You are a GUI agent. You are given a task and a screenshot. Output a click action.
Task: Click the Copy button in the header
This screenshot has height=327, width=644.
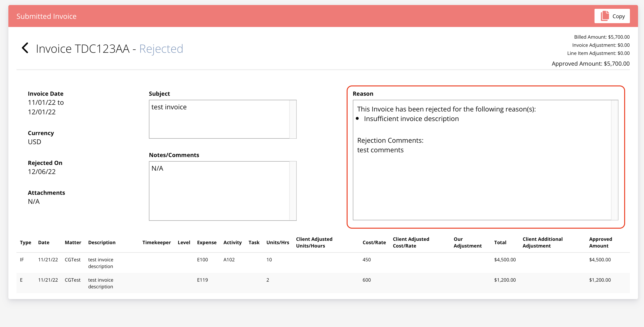[612, 16]
